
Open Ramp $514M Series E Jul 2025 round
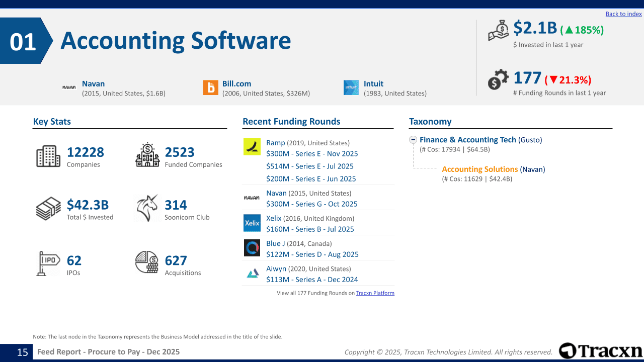coord(310,166)
